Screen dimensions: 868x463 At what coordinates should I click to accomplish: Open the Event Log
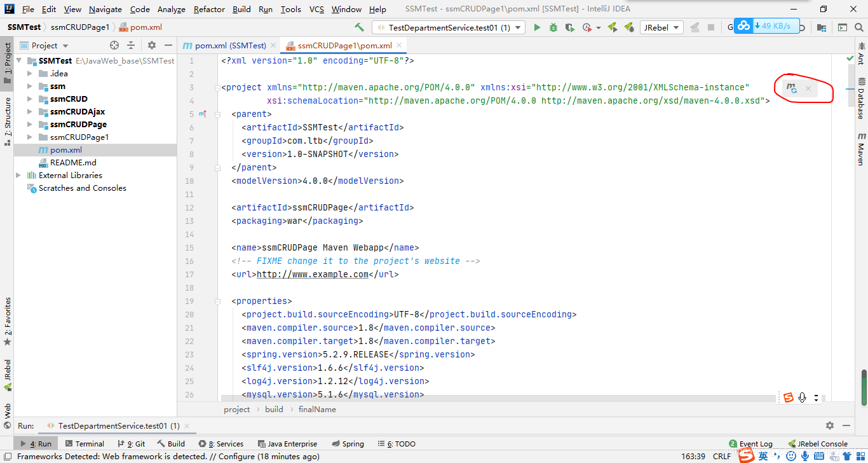[x=750, y=443]
